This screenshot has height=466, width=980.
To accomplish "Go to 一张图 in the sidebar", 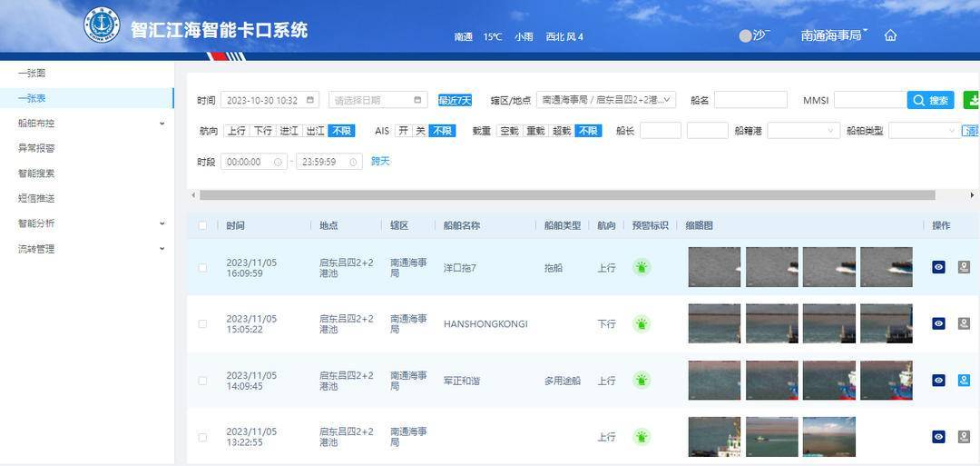I will click(x=32, y=73).
